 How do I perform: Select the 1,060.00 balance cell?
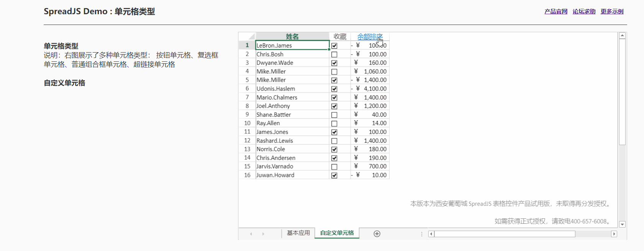[370, 71]
